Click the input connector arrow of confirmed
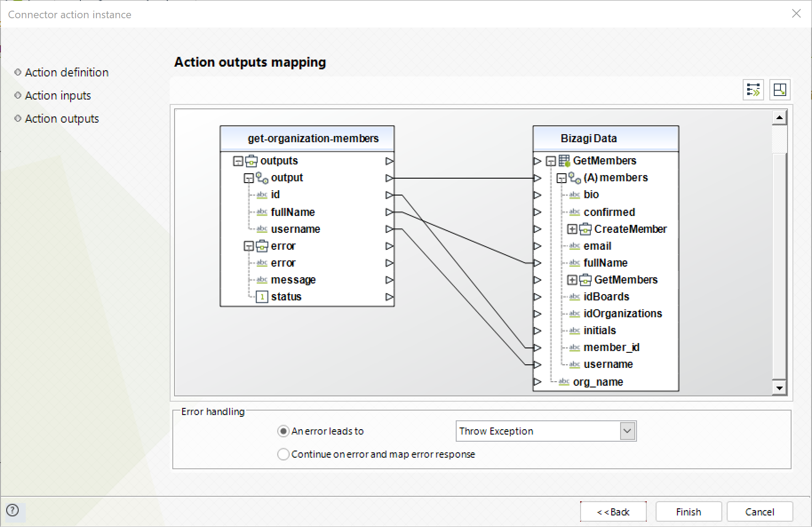Screen dimensions: 812x527 click(537, 212)
